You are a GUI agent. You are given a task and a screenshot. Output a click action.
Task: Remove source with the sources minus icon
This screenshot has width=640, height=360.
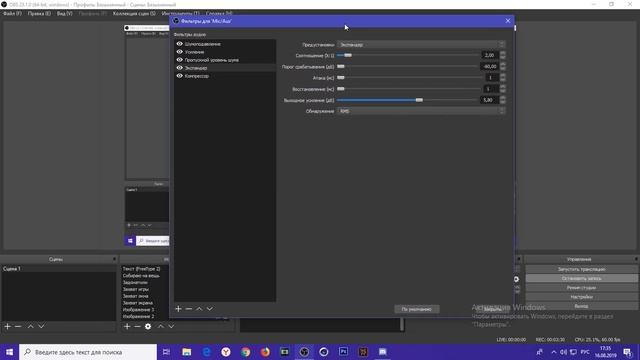137,327
